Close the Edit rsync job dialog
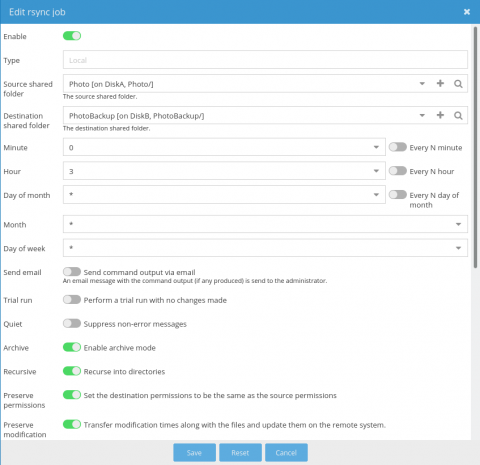This screenshot has width=480, height=465. click(467, 12)
